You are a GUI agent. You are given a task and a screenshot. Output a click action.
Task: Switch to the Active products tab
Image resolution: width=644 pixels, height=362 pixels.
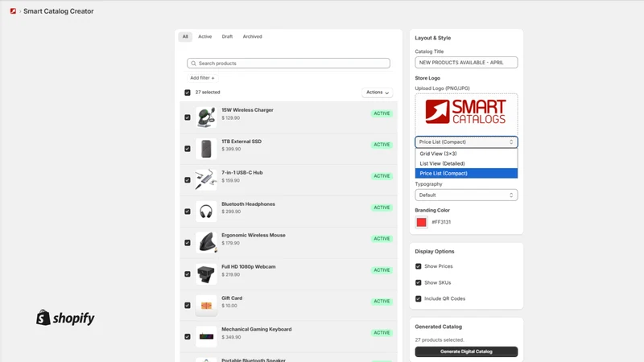205,36
